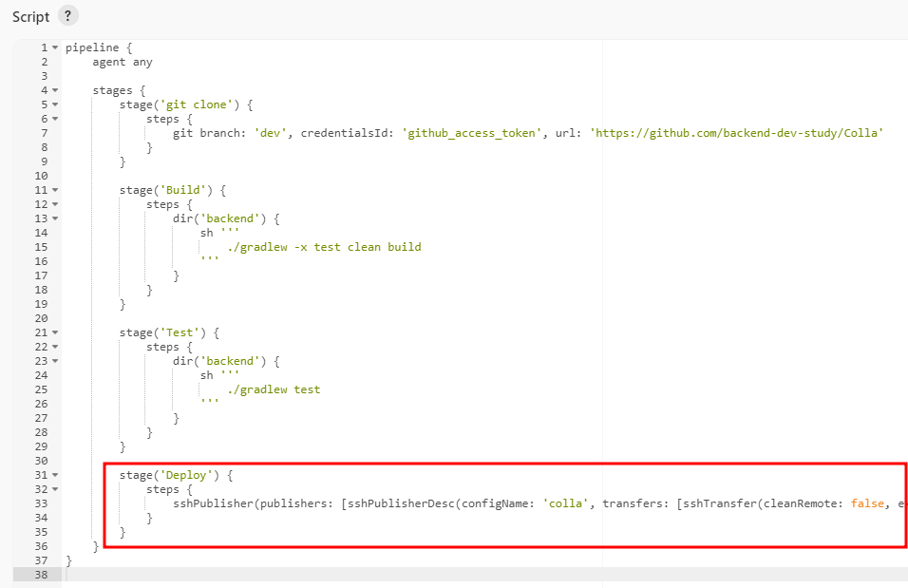Collapse the 'Deploy' stage arrow on line 31

[55, 475]
